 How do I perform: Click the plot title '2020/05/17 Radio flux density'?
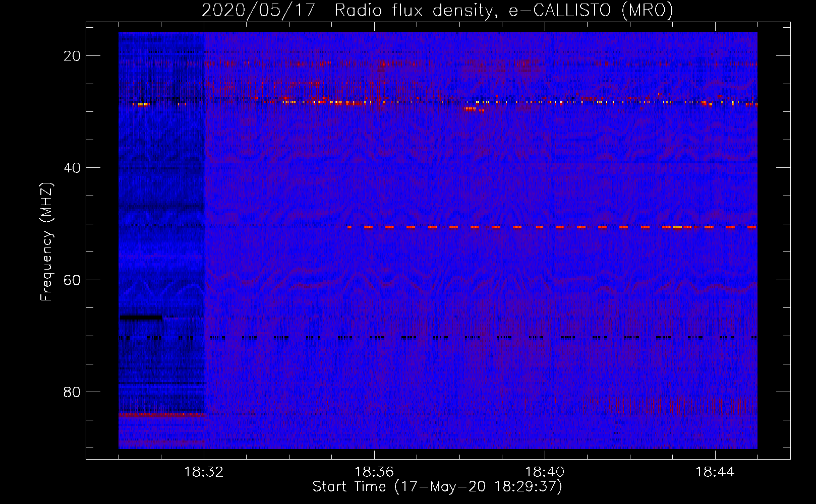point(437,11)
